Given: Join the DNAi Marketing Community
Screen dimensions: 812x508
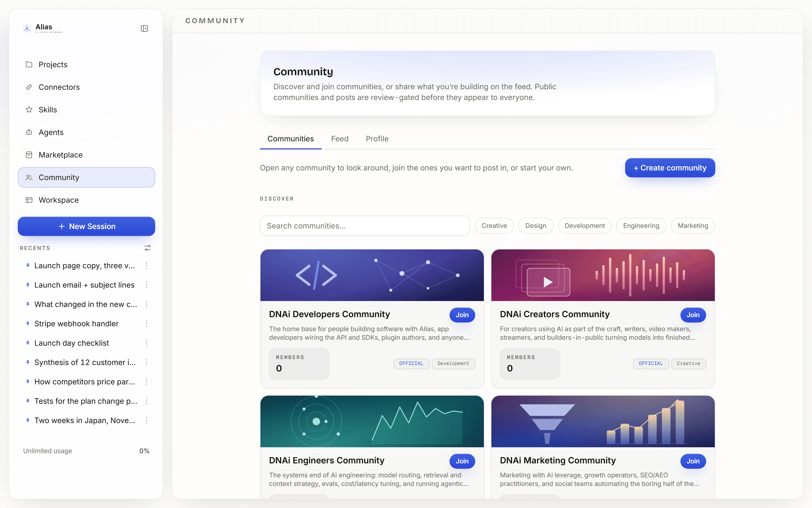Looking at the screenshot, I should 693,461.
